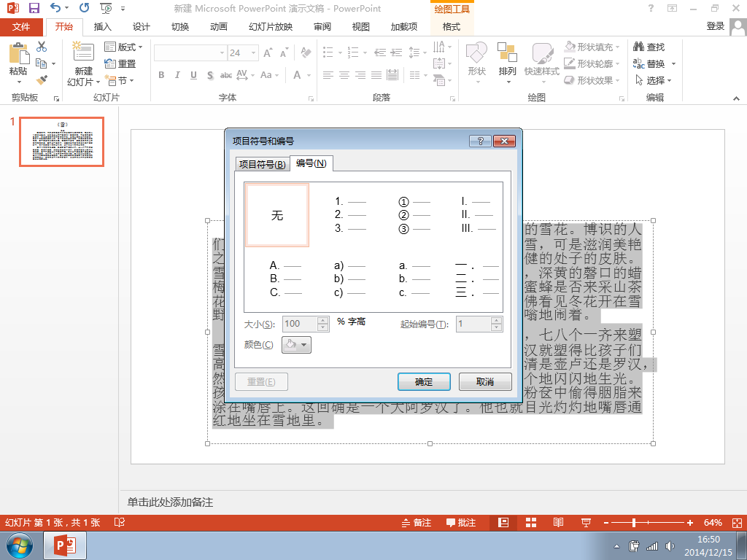
Task: Click the Reset (重置) slide button
Action: [x=120, y=63]
